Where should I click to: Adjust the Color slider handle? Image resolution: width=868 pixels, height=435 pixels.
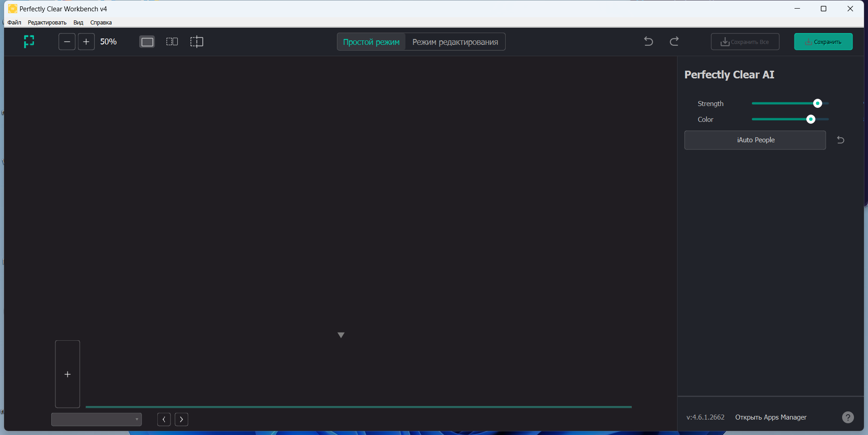(x=811, y=119)
